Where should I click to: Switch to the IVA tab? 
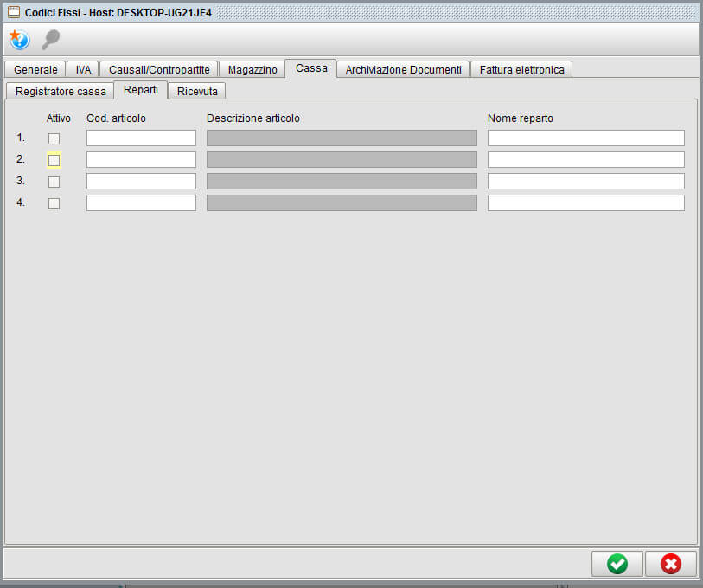[83, 69]
